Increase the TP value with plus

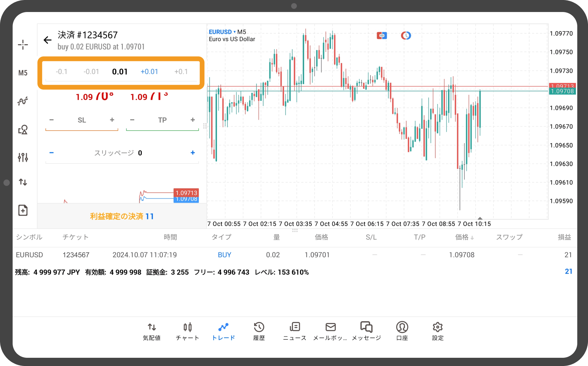coord(193,120)
